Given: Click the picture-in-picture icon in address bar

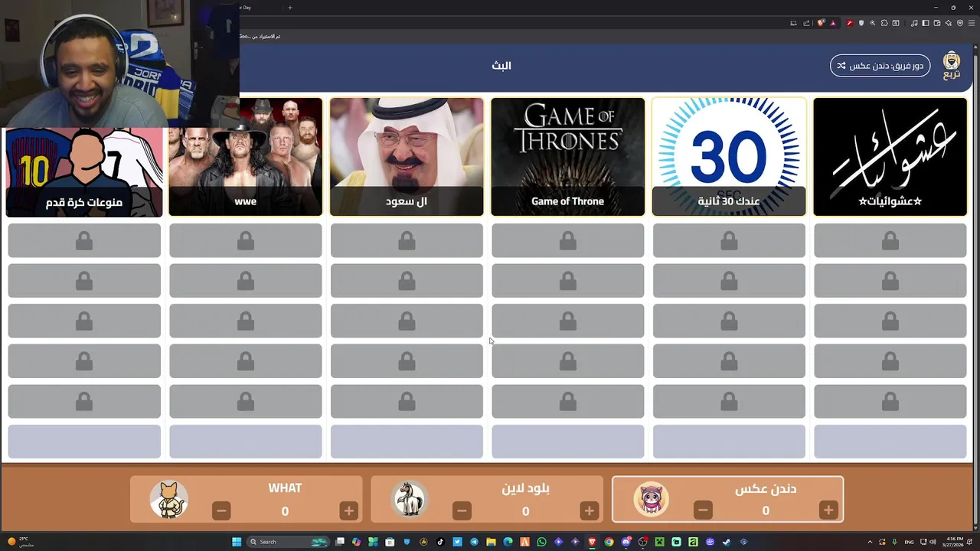Looking at the screenshot, I should coord(793,23).
